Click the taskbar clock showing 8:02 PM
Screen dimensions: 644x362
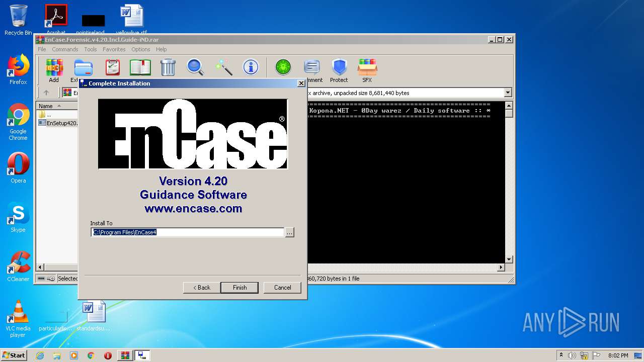(x=618, y=355)
